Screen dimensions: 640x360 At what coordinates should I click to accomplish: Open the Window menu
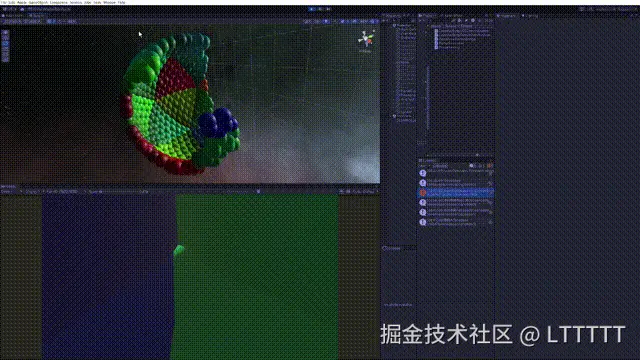(109, 2)
